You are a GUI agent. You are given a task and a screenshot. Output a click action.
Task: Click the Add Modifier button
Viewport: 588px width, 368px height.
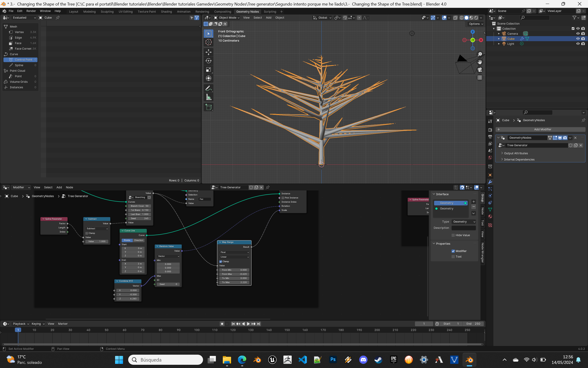click(540, 129)
